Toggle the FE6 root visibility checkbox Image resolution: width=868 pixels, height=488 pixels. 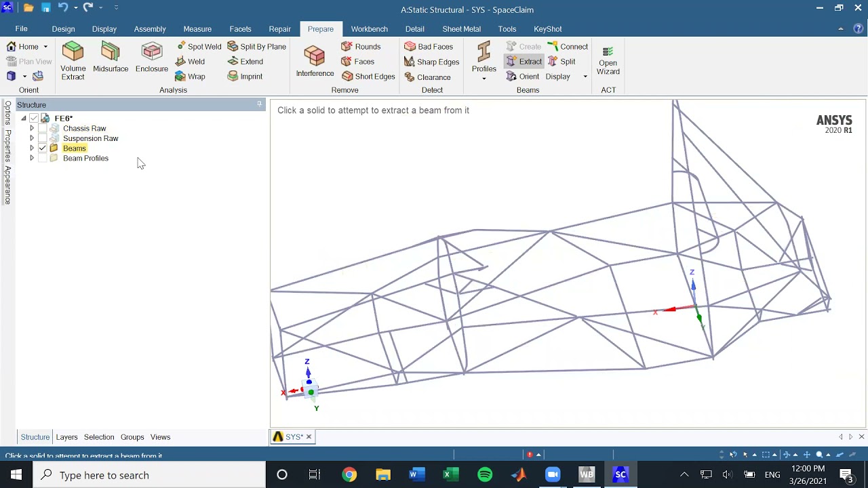(34, 119)
